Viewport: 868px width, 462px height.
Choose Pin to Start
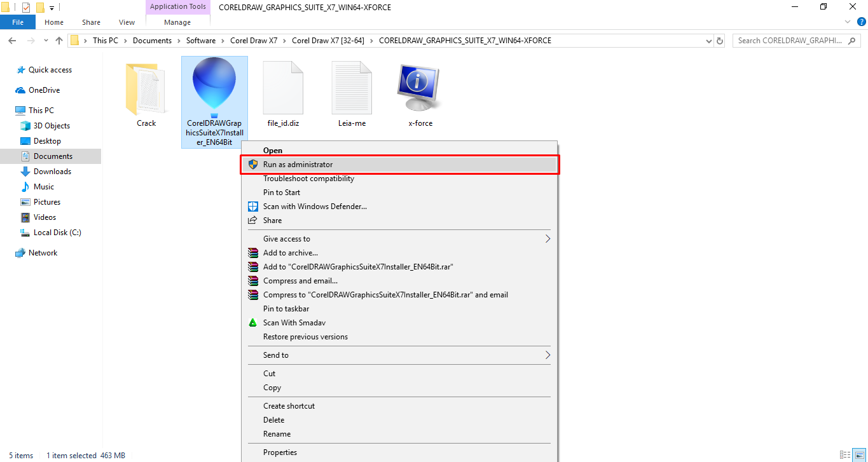(x=399, y=193)
